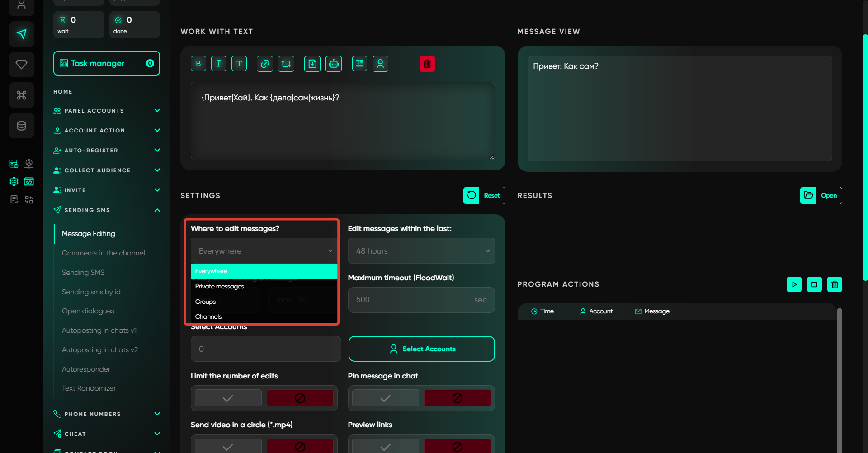
Task: Click the robot icon in text toolbar
Action: (x=334, y=64)
